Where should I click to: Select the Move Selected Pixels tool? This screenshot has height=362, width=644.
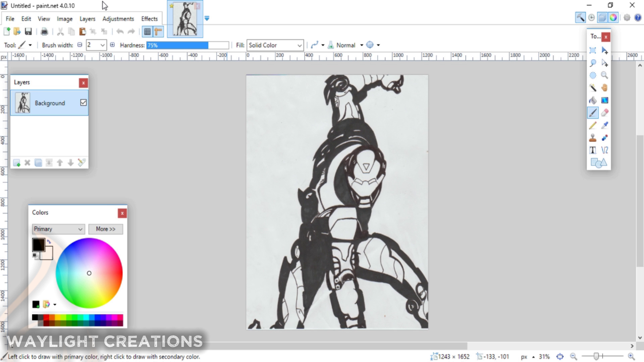click(x=604, y=50)
